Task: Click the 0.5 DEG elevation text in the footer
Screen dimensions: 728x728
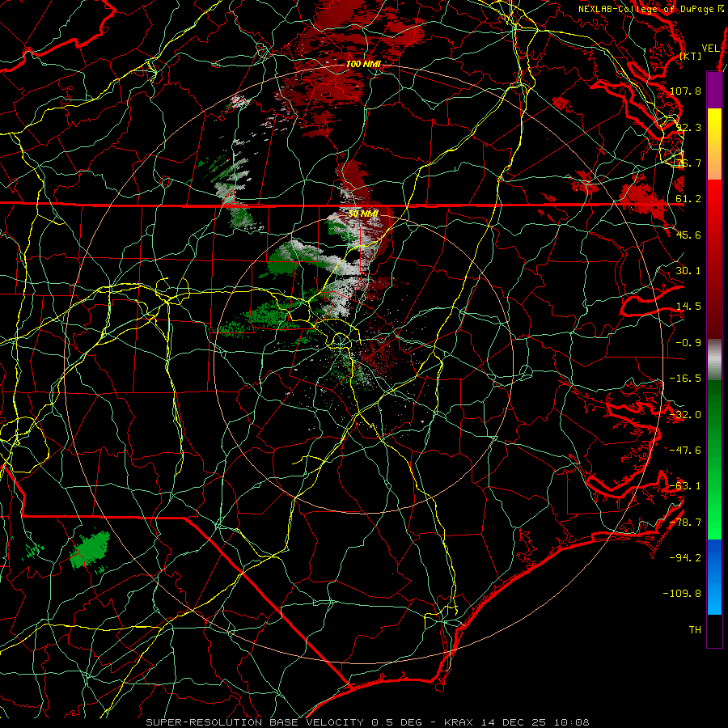Action: click(397, 722)
